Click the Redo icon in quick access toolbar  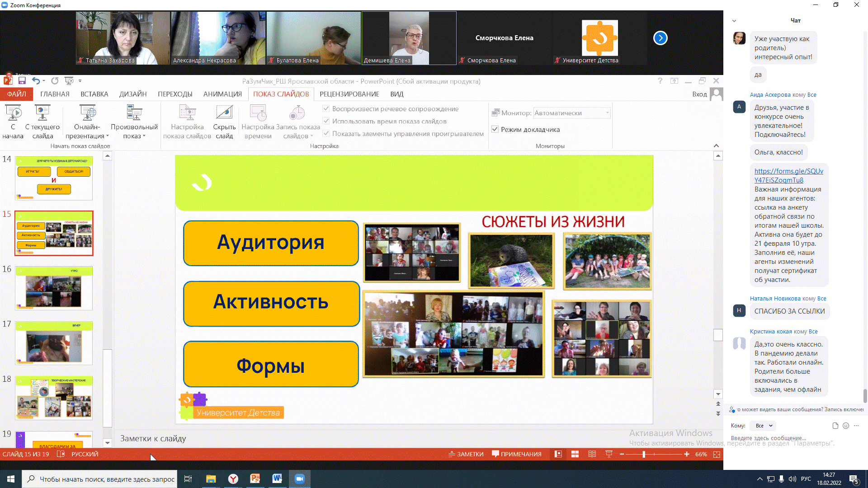[x=55, y=81]
